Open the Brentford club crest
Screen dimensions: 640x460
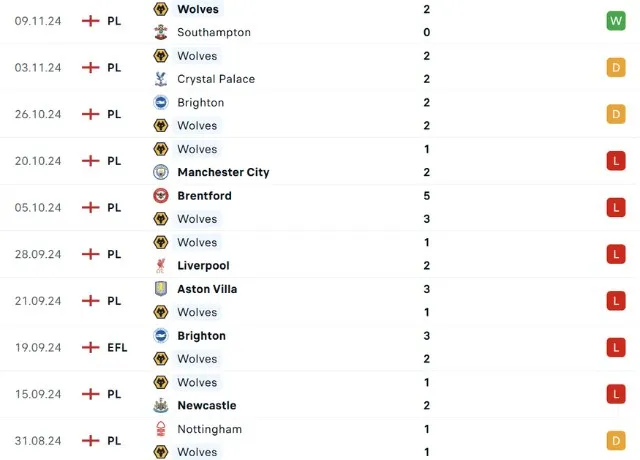tap(160, 196)
